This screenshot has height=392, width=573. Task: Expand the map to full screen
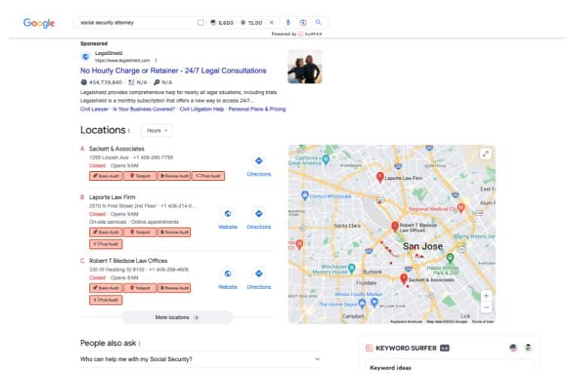click(486, 155)
